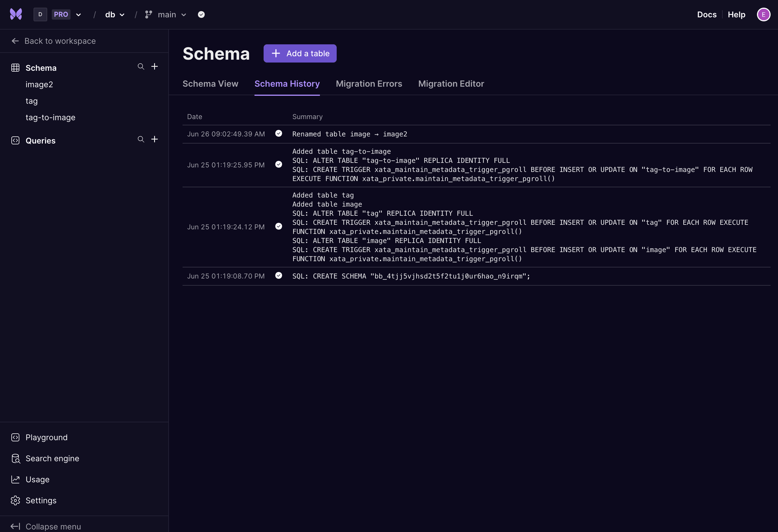Image resolution: width=778 pixels, height=532 pixels.
Task: Open the user avatar E menu
Action: (x=763, y=14)
